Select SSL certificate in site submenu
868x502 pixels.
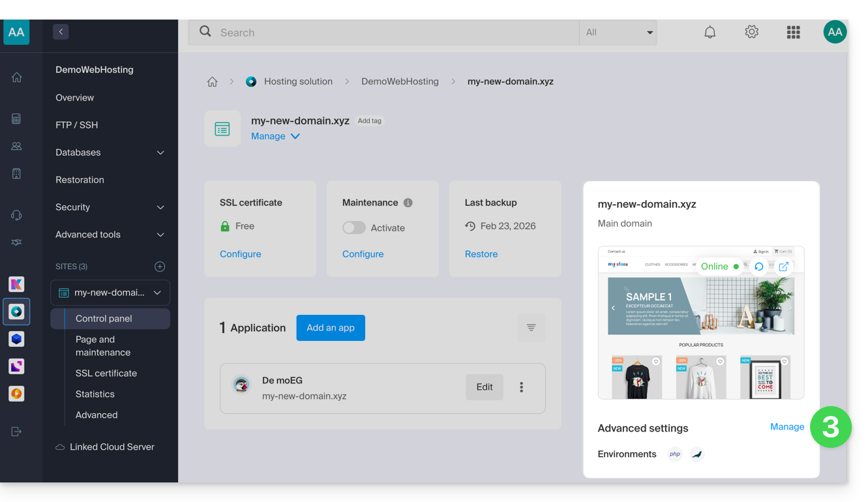pyautogui.click(x=106, y=374)
